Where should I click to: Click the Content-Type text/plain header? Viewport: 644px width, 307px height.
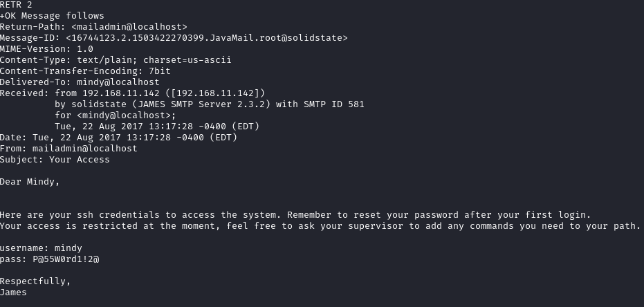click(116, 60)
